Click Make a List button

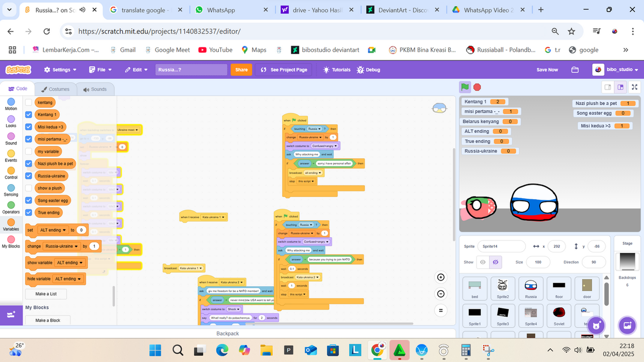click(46, 294)
